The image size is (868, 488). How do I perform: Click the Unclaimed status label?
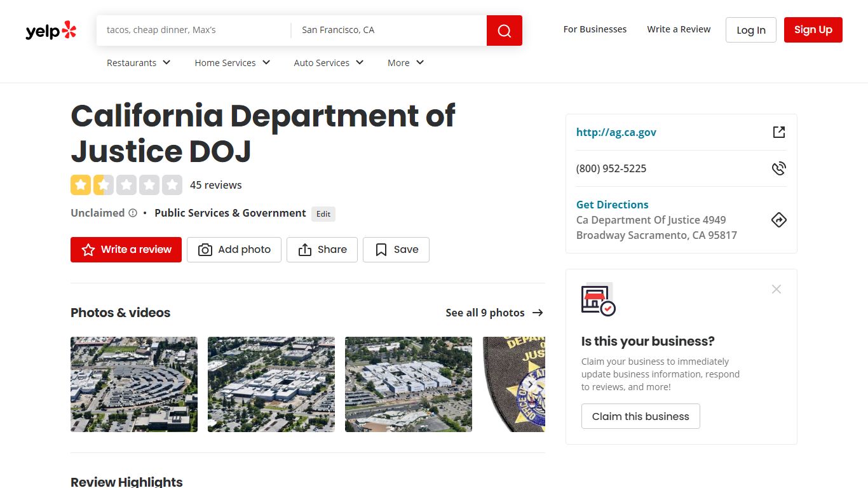[x=98, y=213]
